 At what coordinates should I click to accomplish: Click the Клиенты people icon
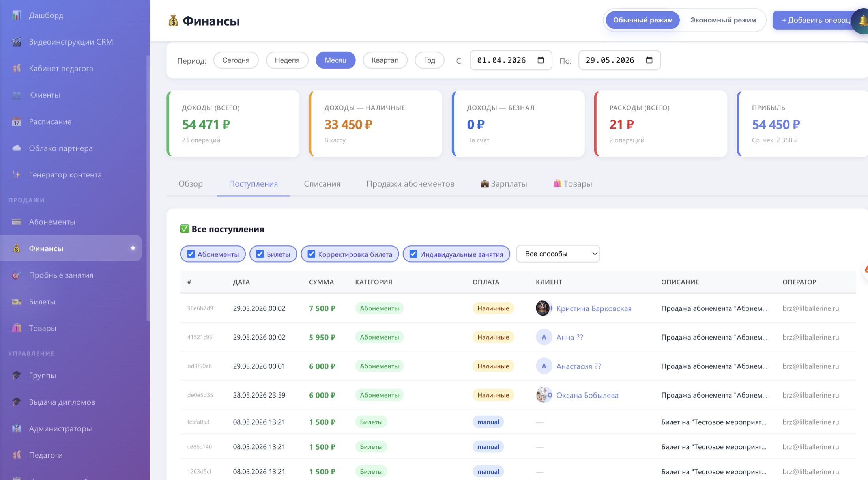16,95
